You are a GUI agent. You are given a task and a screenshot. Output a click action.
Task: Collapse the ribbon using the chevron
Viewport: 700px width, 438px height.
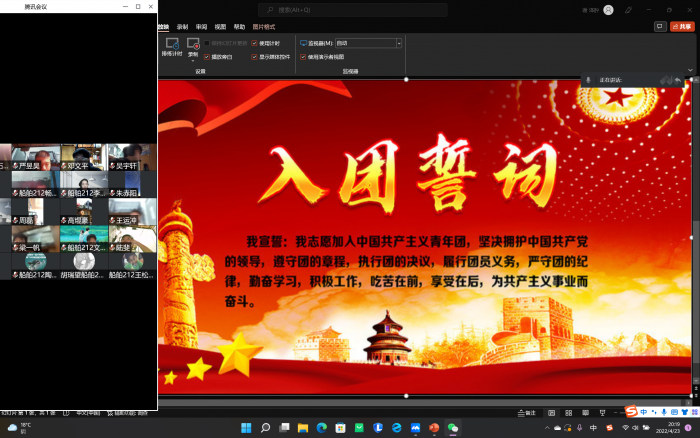click(x=690, y=70)
